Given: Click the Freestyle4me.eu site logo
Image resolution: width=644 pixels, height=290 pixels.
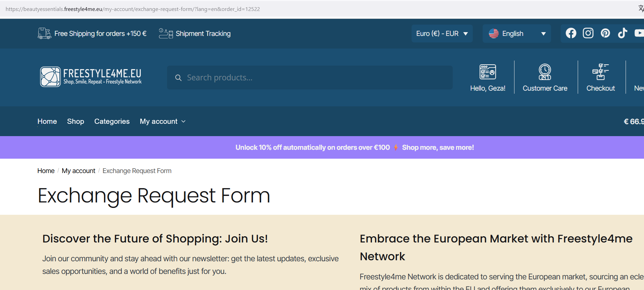Looking at the screenshot, I should click(91, 77).
